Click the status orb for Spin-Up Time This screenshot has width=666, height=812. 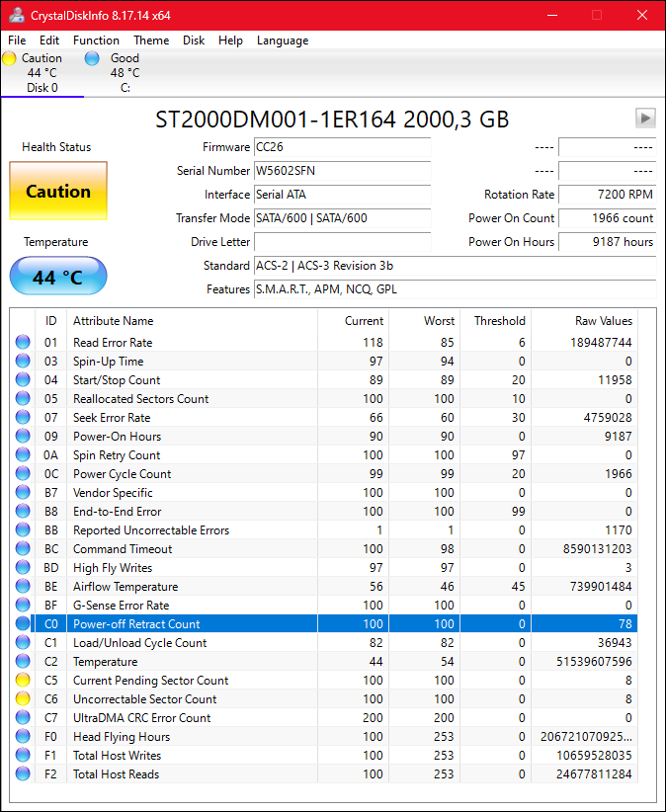point(23,361)
